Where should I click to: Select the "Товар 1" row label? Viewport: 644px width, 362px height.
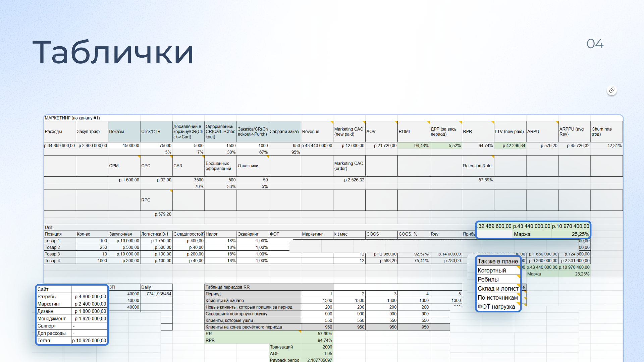[60, 241]
